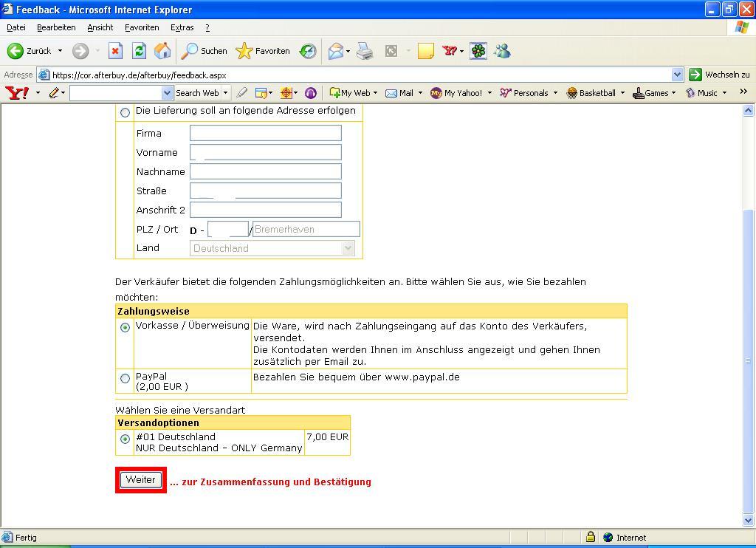Click the Print icon
The height and width of the screenshot is (548, 756).
pyautogui.click(x=365, y=51)
